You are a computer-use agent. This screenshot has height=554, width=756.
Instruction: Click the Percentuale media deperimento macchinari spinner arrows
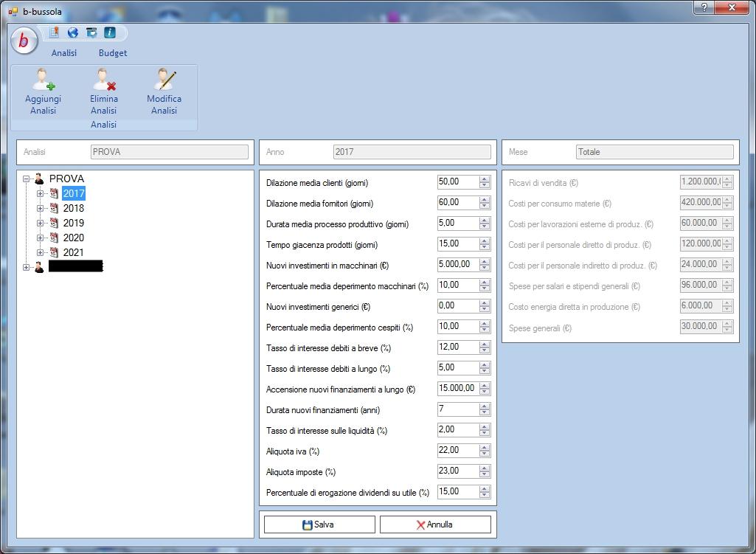[485, 285]
